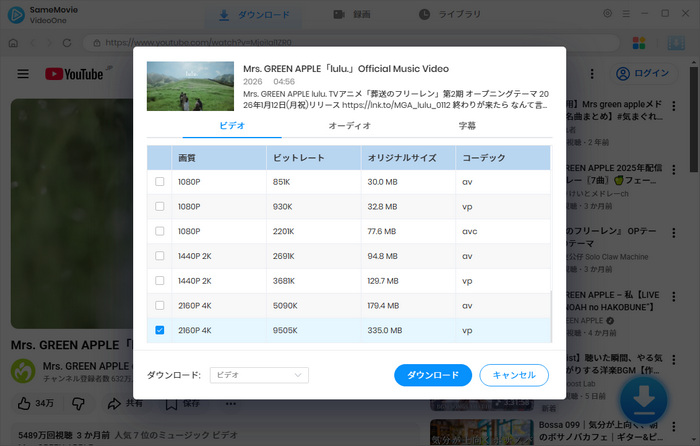Open the YouTube settings three-dot menu
The image size is (700, 446).
[592, 74]
